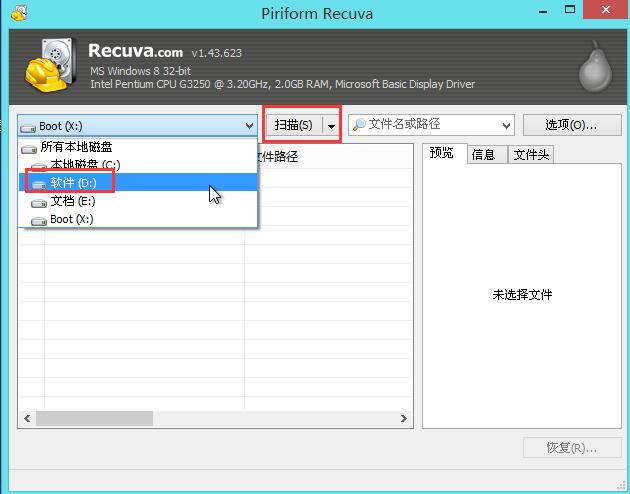
Task: Click the magnifier icon in filename search box
Action: 359,125
